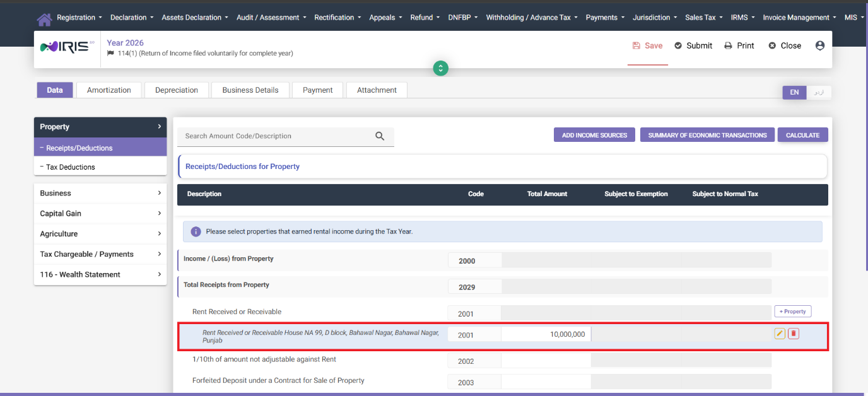Expand Tax Chargeable / Payments section

pos(100,254)
